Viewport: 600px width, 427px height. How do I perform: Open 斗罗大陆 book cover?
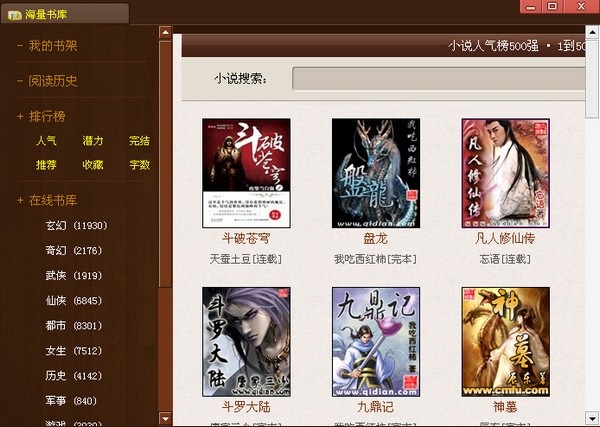(246, 342)
